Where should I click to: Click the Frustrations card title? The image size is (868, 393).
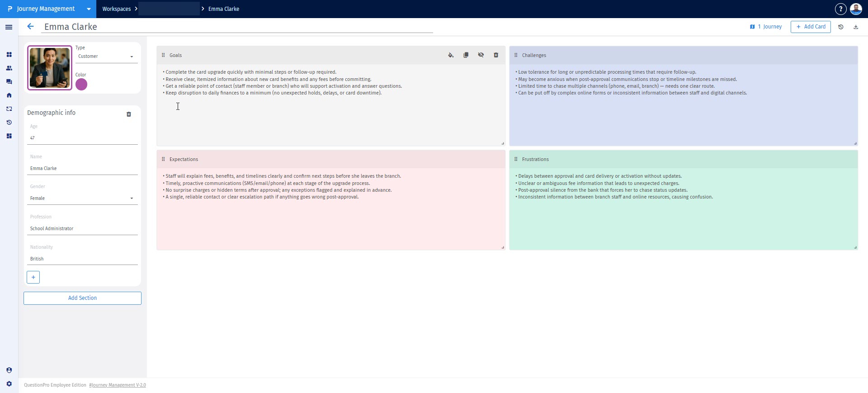[x=535, y=159]
